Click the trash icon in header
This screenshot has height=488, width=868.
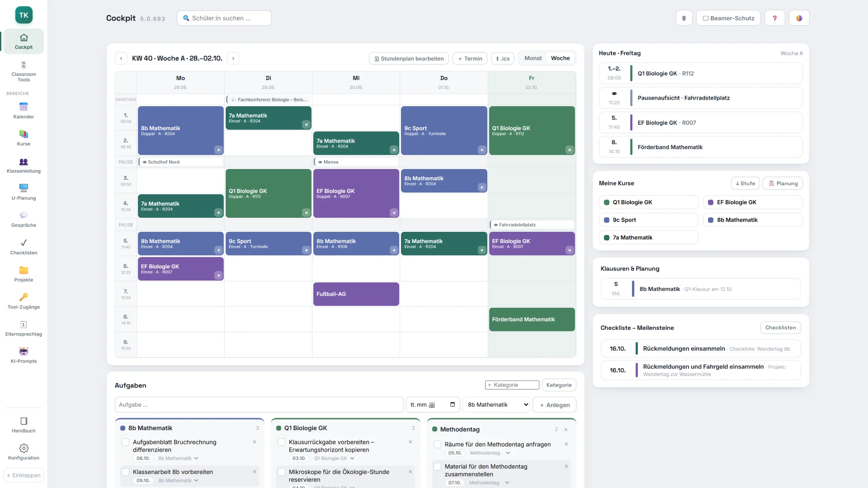coord(684,18)
